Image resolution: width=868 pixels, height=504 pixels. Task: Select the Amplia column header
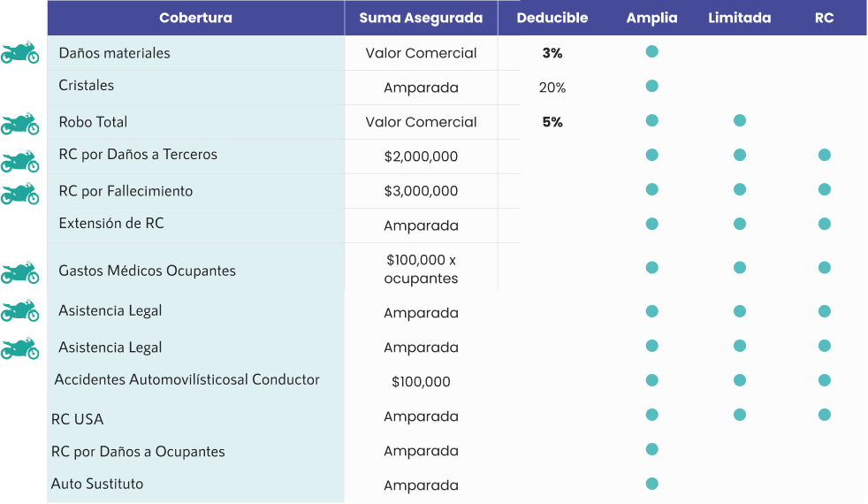[651, 18]
